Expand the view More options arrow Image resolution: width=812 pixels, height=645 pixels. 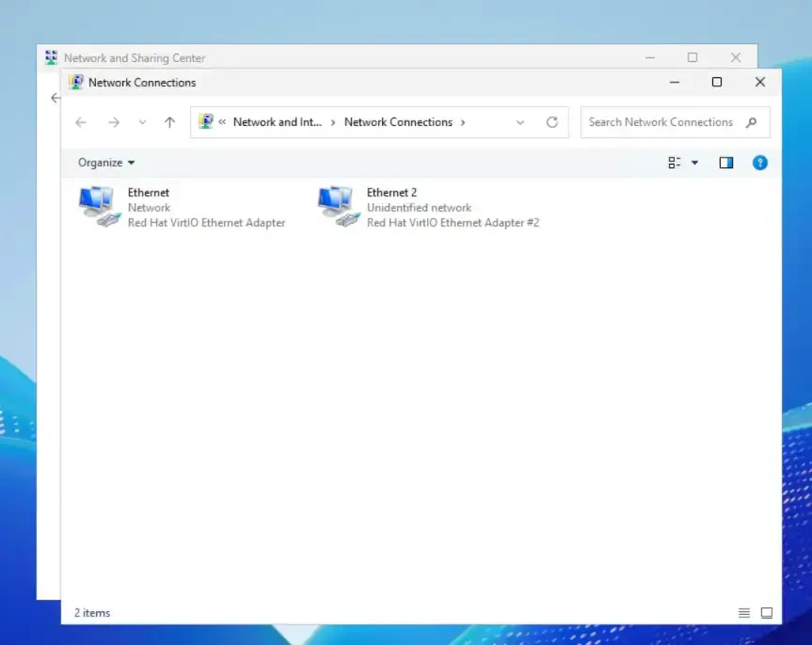point(695,163)
